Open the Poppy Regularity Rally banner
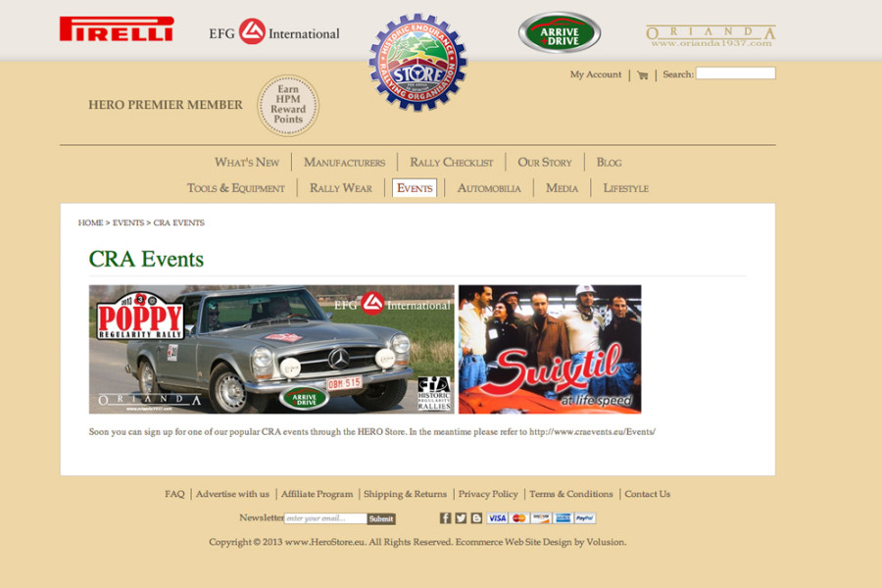Image resolution: width=882 pixels, height=588 pixels. click(271, 350)
